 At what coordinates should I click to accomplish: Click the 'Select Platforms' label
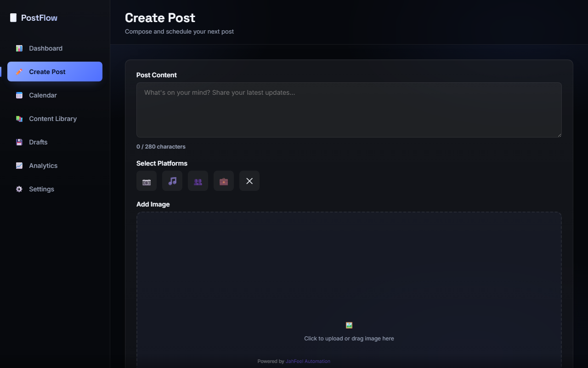pos(162,163)
